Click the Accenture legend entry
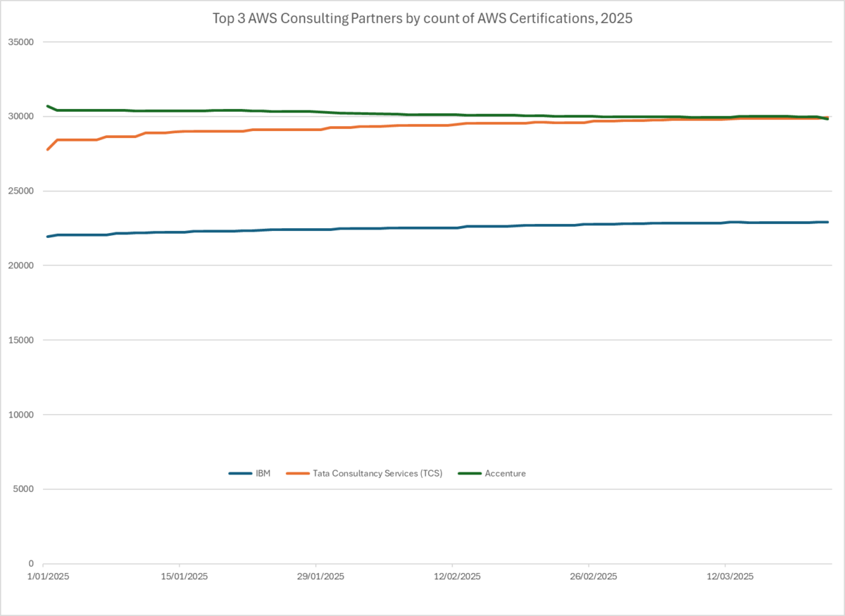This screenshot has height=616, width=845. [x=504, y=473]
